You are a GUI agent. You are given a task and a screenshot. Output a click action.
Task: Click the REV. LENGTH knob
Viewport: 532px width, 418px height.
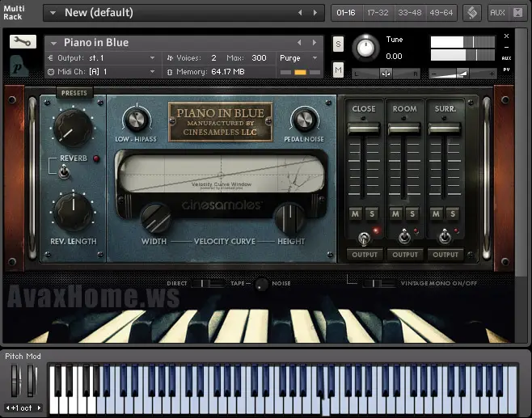(x=74, y=212)
